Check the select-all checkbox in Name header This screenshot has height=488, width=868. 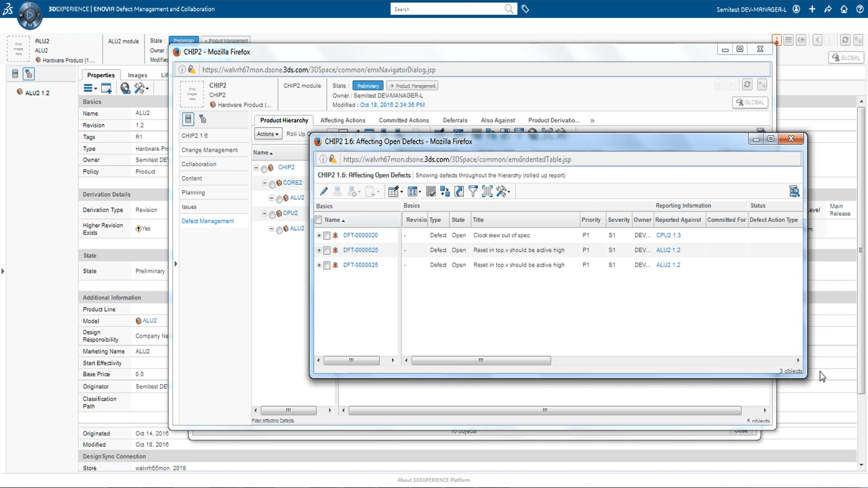point(318,220)
